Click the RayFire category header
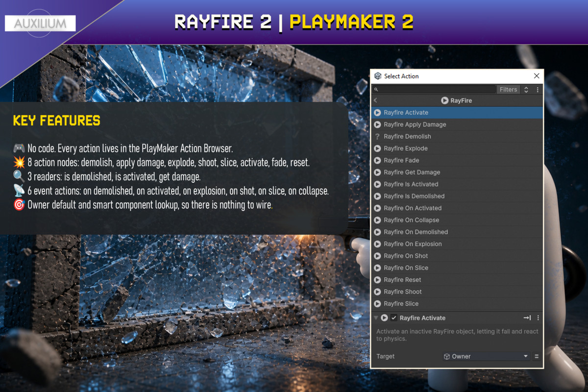This screenshot has width=588, height=392. pos(457,100)
